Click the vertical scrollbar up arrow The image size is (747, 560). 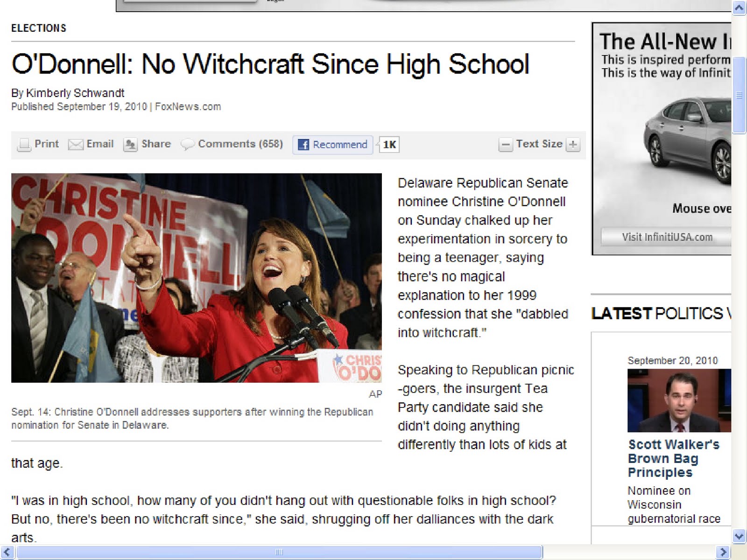pyautogui.click(x=739, y=8)
